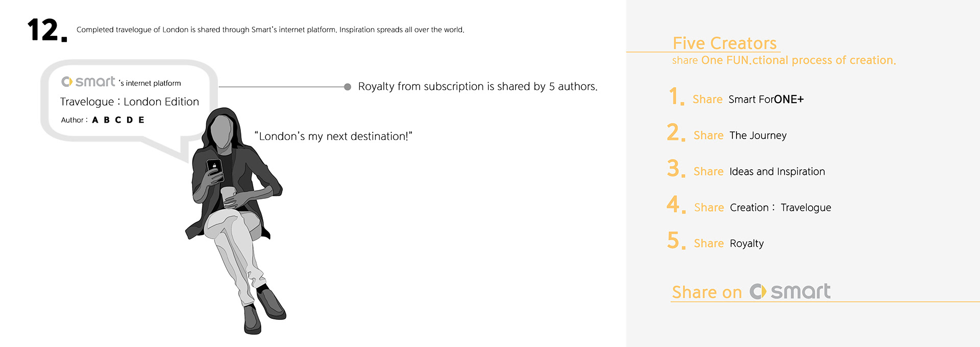Click the yellow number 1 in the list
980x347 pixels.
pyautogui.click(x=676, y=97)
